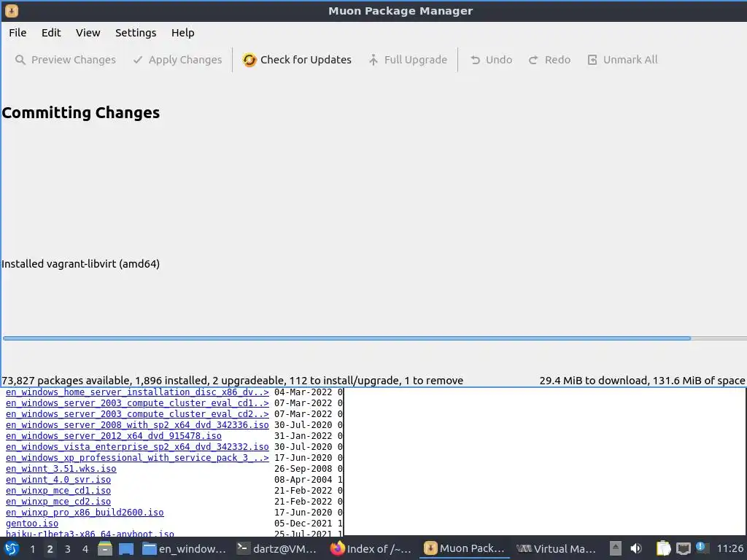747x560 pixels.
Task: Open en_windows_server_2012_x64_dvd_915478.iso link
Action: click(x=113, y=436)
